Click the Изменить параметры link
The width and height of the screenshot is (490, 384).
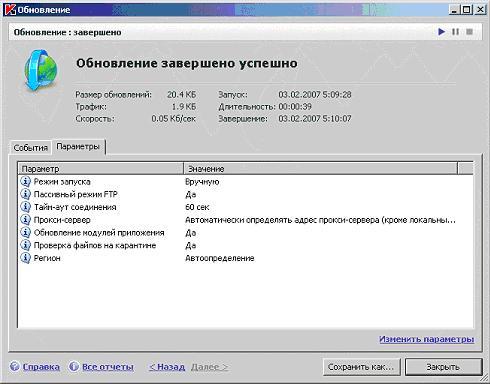[x=426, y=339]
